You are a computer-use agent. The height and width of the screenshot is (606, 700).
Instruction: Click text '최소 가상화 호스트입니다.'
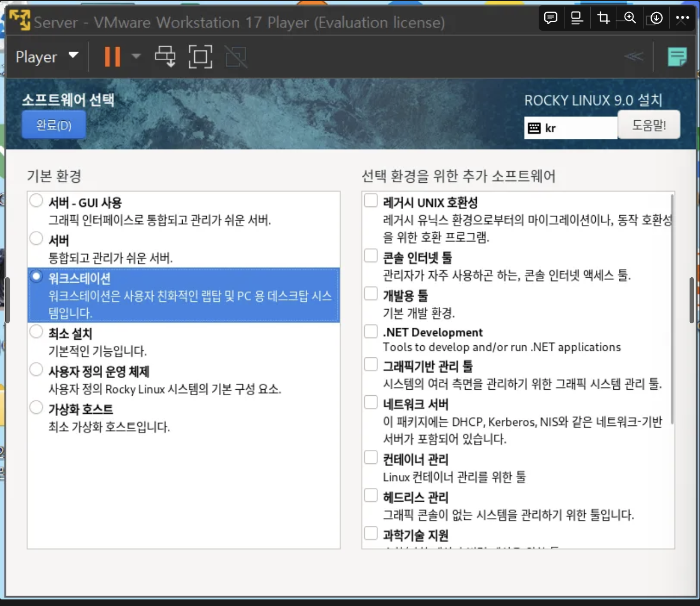point(109,427)
